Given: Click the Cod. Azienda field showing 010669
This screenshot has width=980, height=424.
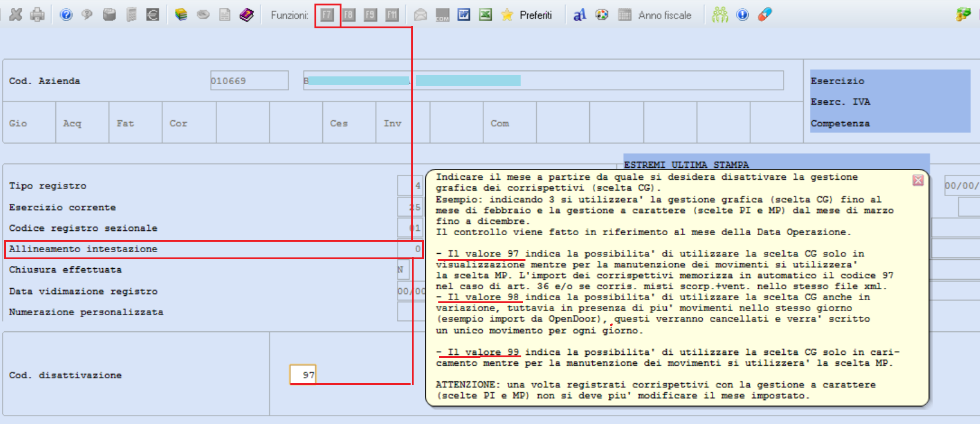Looking at the screenshot, I should click(250, 81).
